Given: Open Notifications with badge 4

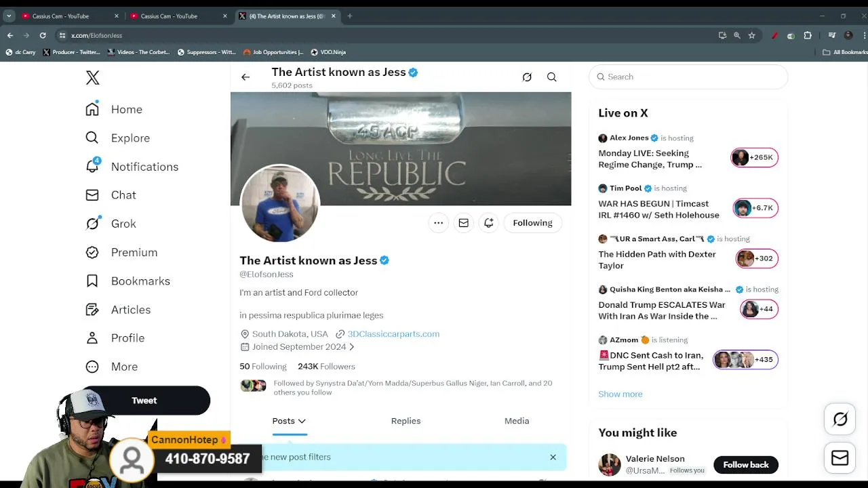Looking at the screenshot, I should [132, 166].
